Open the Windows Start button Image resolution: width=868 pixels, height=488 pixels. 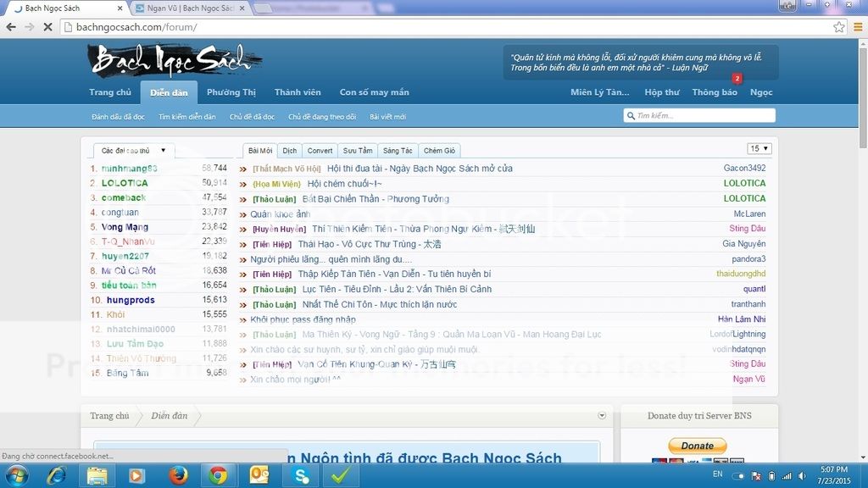click(x=17, y=475)
